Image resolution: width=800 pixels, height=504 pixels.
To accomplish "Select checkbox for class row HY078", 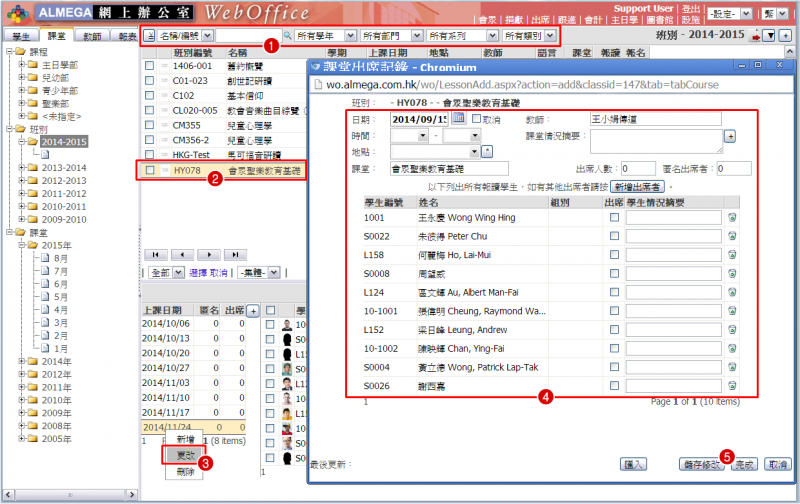I will pyautogui.click(x=149, y=170).
